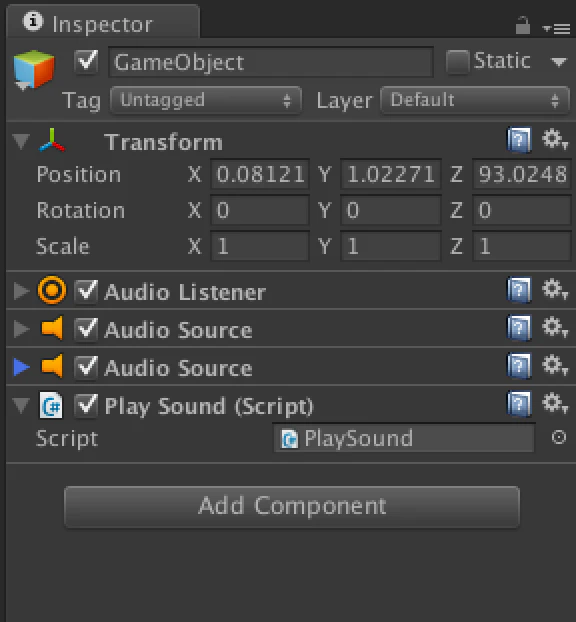Click the Rotation Y field

click(390, 210)
